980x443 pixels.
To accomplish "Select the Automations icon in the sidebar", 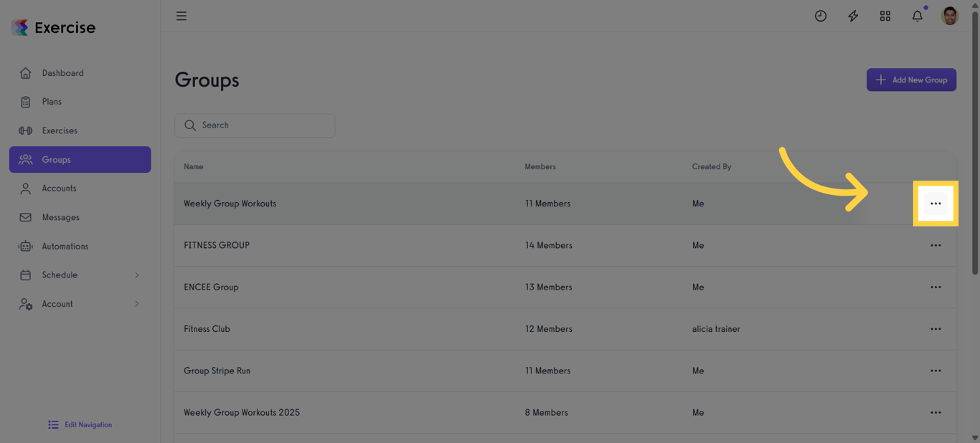I will (25, 246).
